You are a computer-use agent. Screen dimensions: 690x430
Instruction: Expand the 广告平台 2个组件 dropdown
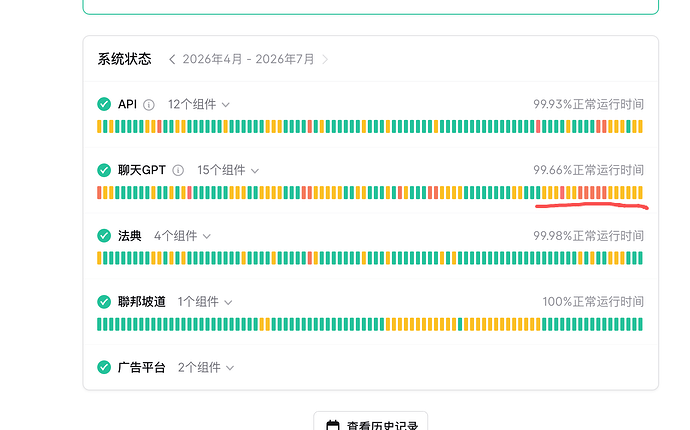[x=206, y=367]
